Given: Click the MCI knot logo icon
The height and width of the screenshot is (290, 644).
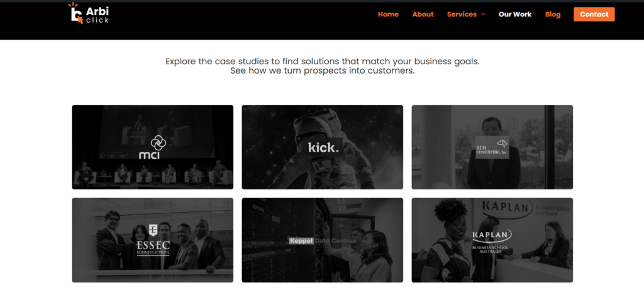Looking at the screenshot, I should tap(158, 143).
